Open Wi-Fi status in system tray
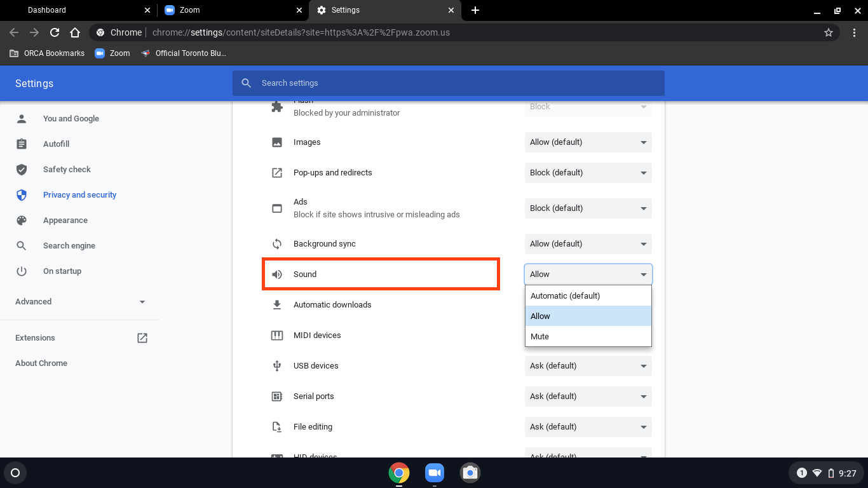 pyautogui.click(x=817, y=473)
